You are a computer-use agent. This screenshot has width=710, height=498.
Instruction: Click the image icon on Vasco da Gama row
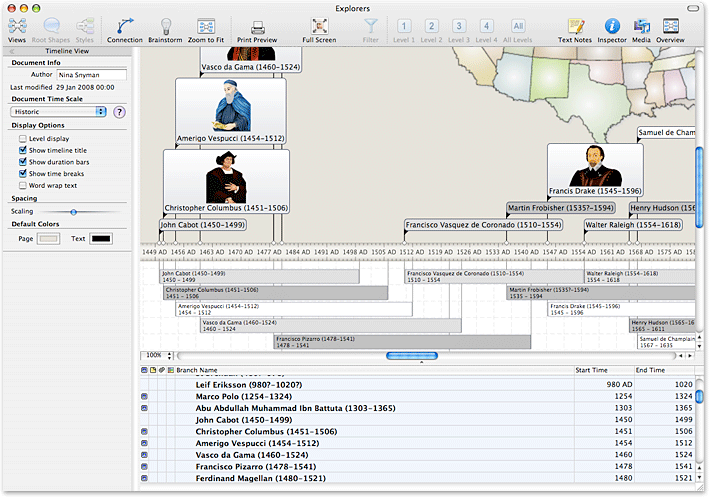[144, 455]
